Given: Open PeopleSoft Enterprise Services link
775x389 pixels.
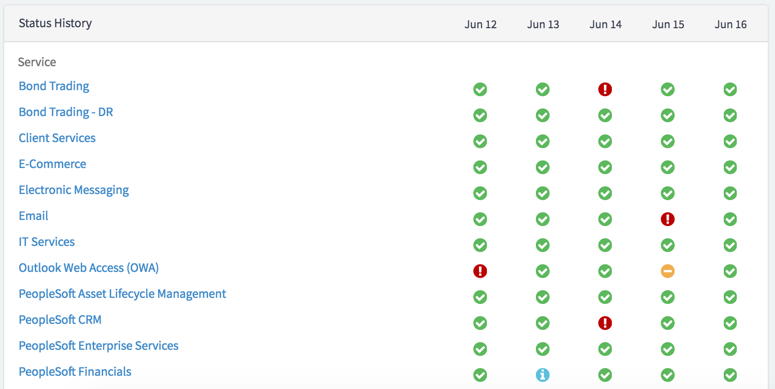Looking at the screenshot, I should (98, 346).
